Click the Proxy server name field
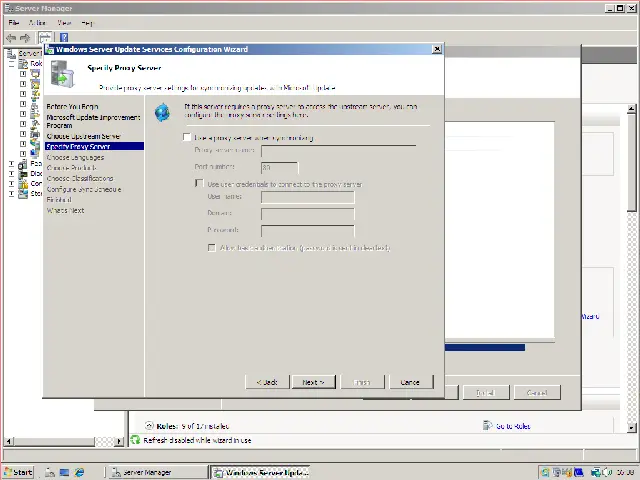This screenshot has width=640, height=480. 338,151
